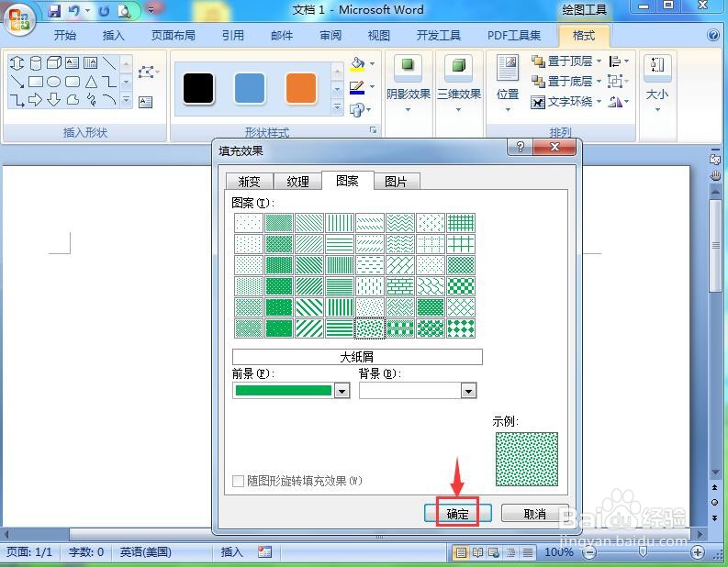728x567 pixels.
Task: Insert a text box from Insert Shapes group
Action: click(x=145, y=102)
